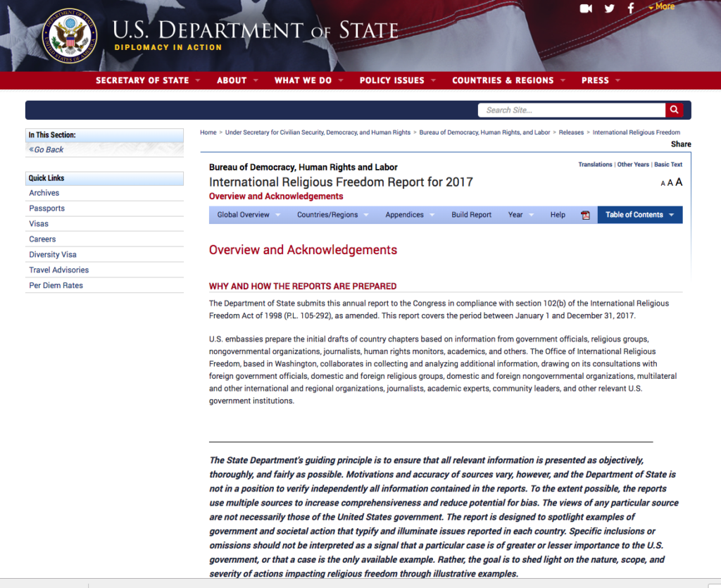721x588 pixels.
Task: Click the Releases breadcrumb link
Action: 571,132
